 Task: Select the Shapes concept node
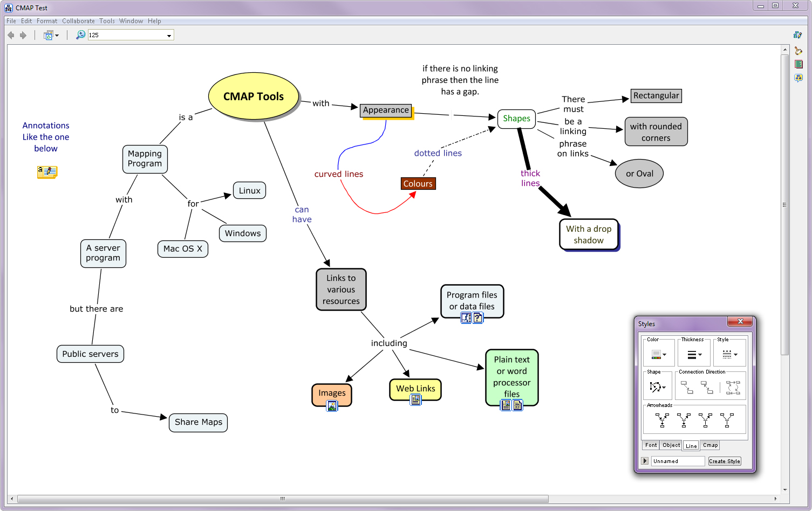click(516, 119)
